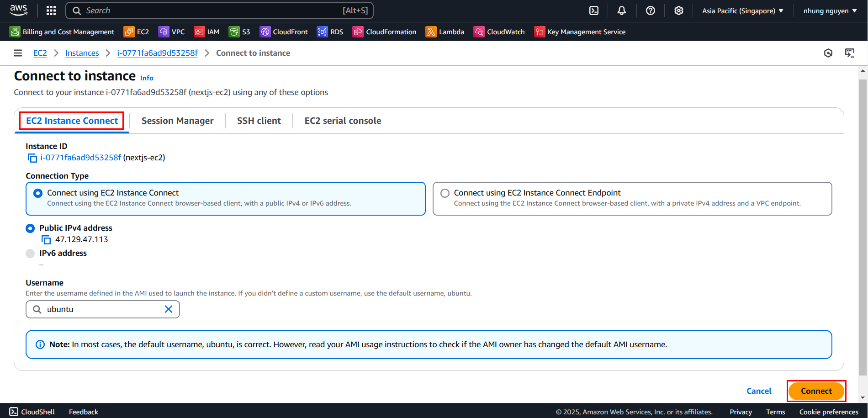Copy the public IPv4 address 47.129.47.113
Image resolution: width=868 pixels, height=418 pixels.
[46, 240]
